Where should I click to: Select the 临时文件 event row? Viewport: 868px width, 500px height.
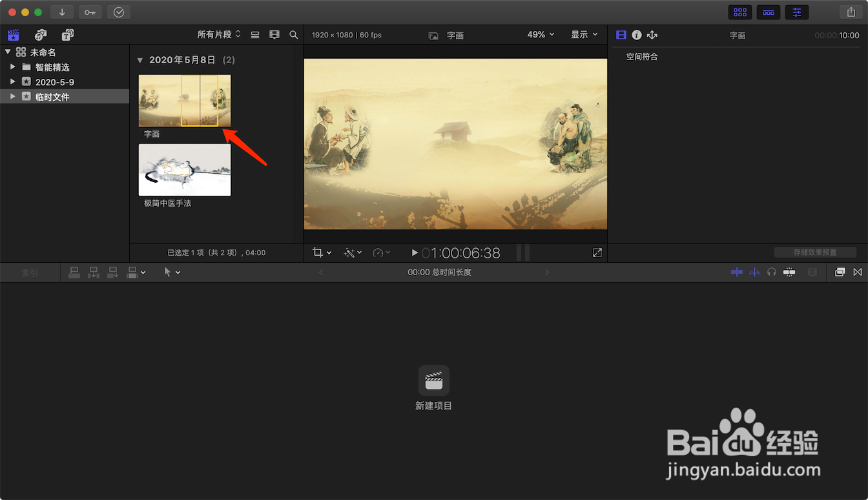click(x=65, y=97)
